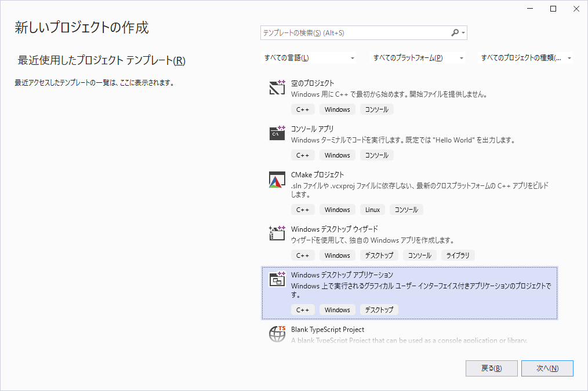Minimize the dialog window

[530, 9]
